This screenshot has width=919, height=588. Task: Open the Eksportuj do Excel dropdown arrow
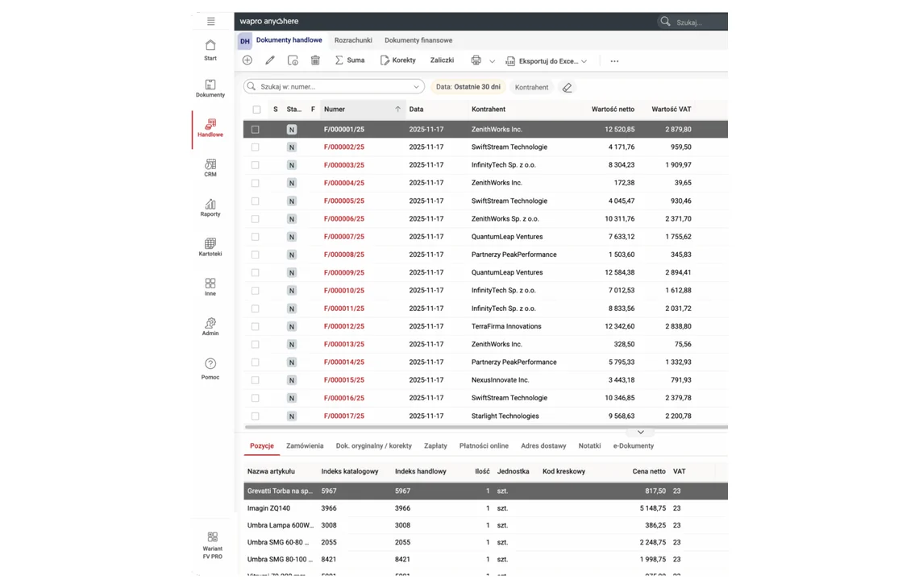(584, 61)
